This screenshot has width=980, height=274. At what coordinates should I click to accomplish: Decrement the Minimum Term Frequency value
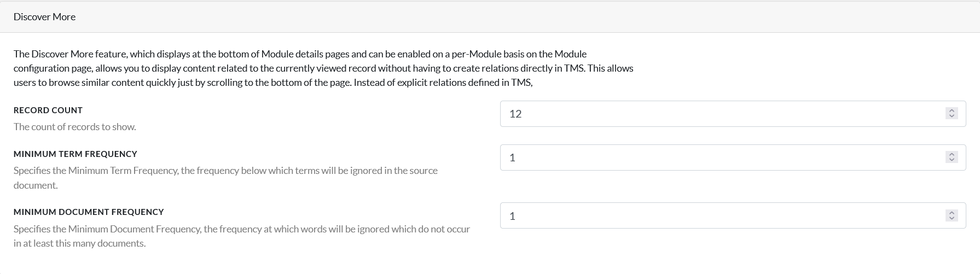(952, 160)
